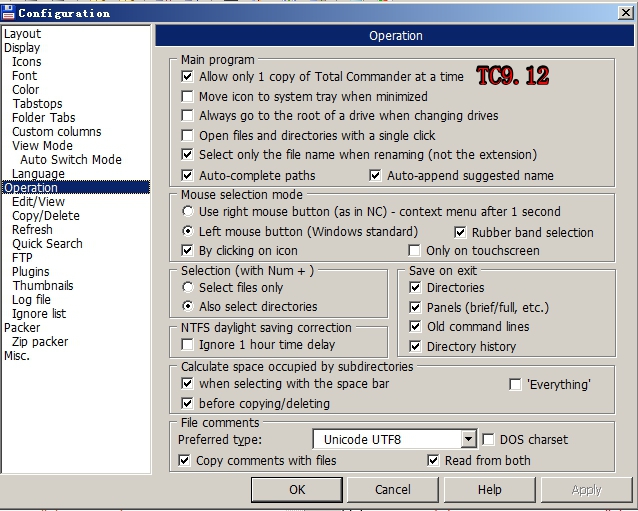Select the Operation category
This screenshot has width=638, height=511.
pyautogui.click(x=76, y=188)
